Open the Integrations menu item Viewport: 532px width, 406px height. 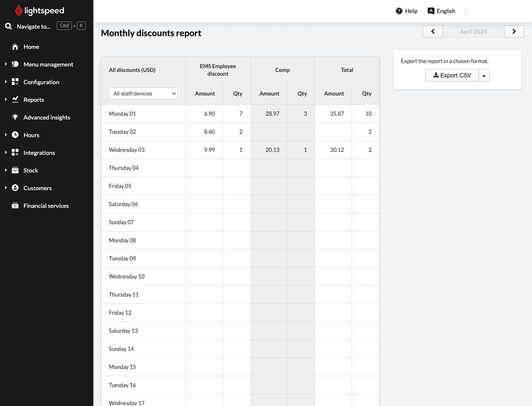39,153
